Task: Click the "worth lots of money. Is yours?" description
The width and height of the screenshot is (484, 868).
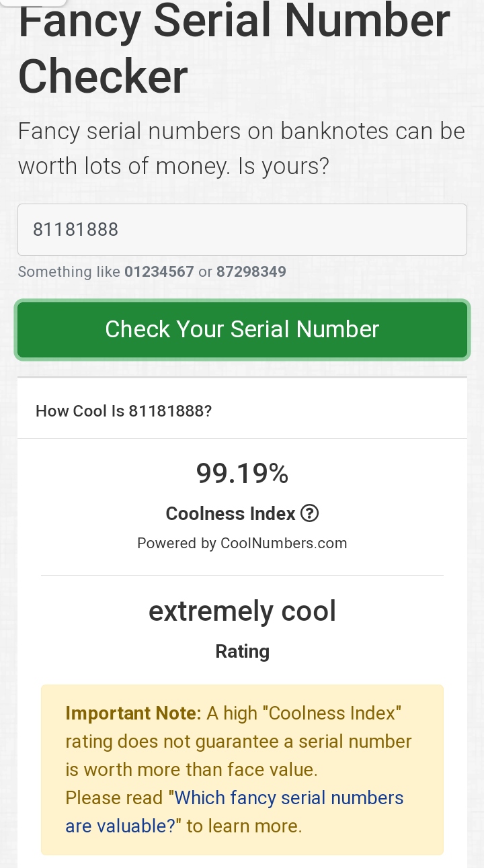Action: tap(173, 166)
